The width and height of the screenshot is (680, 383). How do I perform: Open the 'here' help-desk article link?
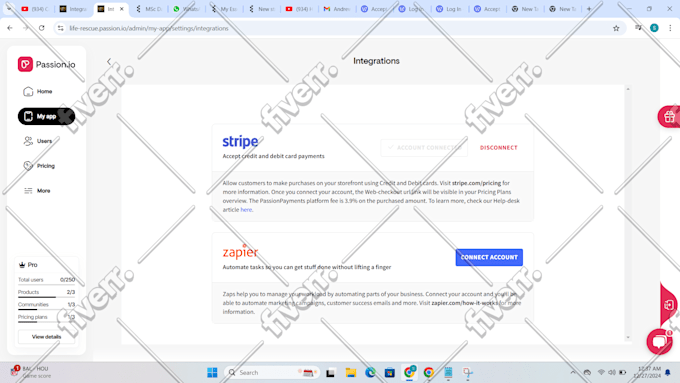coord(246,210)
